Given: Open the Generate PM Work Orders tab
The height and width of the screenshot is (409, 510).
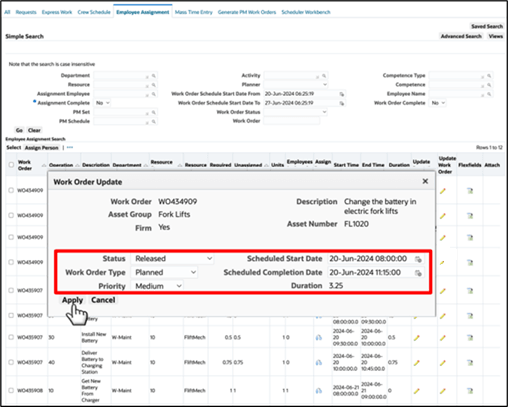Looking at the screenshot, I should pos(247,12).
